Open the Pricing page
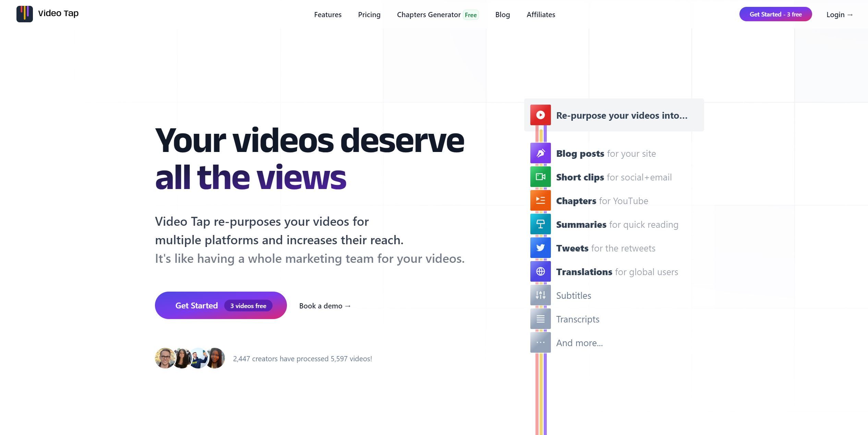 pos(369,14)
